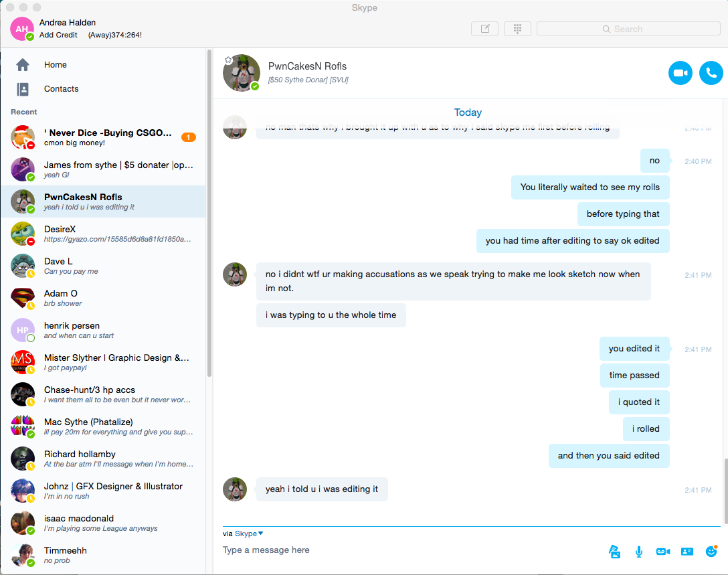728x575 pixels.
Task: Select the PwnCakesN Rofls conversation in Recent
Action: point(103,201)
